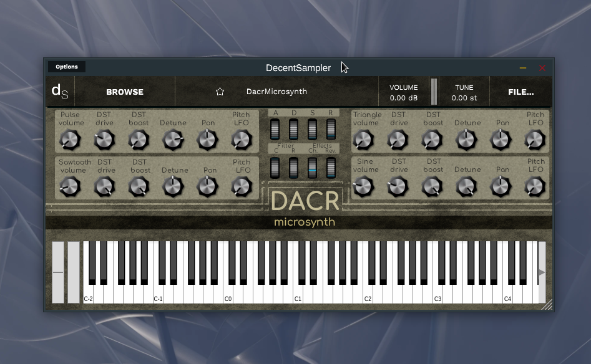Click the VOLUME 0.00 dB control

click(404, 92)
